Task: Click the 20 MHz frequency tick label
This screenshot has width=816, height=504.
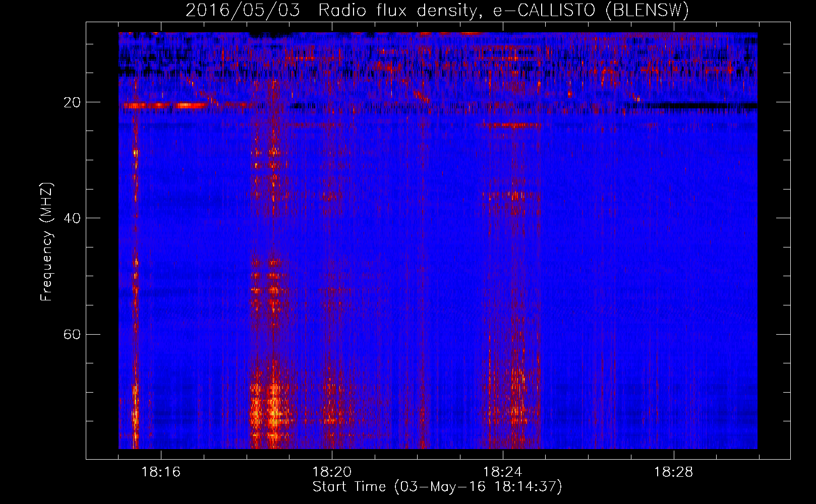Action: [72, 102]
